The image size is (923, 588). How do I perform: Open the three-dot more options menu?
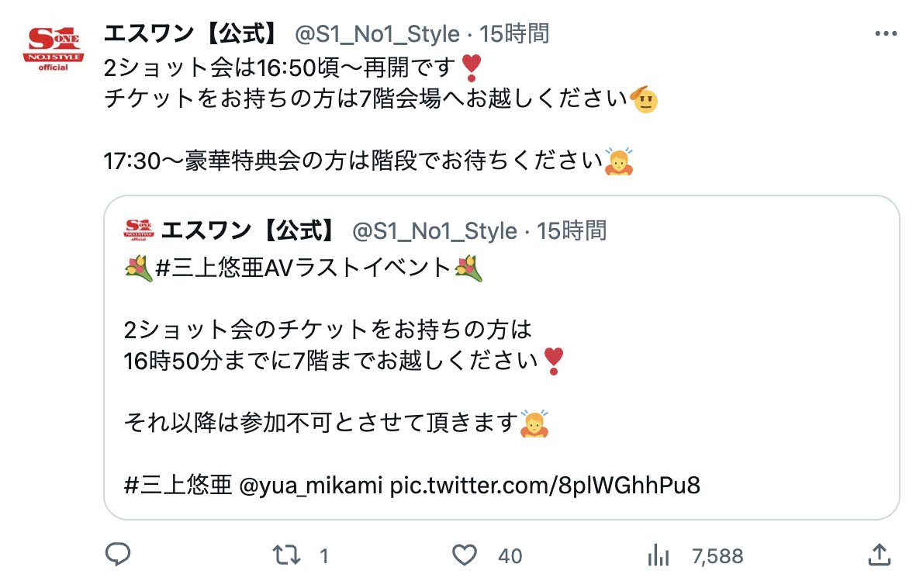click(x=885, y=34)
